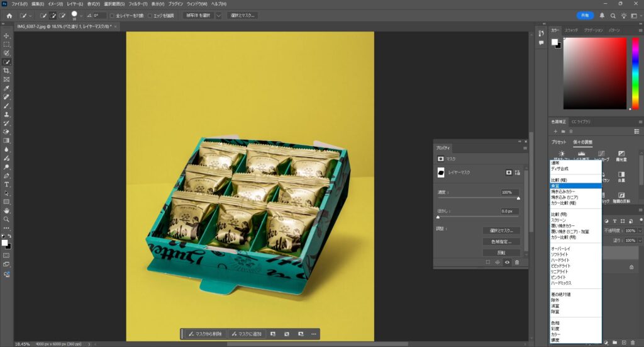Click the 選択とマスク... button in options bar
Viewport: 644px width, 347px height.
[242, 16]
